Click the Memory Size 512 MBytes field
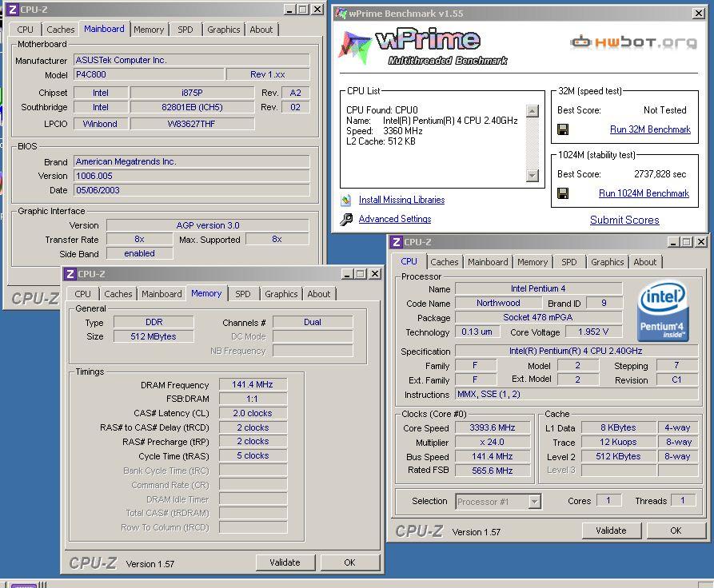The width and height of the screenshot is (714, 588). [x=154, y=336]
